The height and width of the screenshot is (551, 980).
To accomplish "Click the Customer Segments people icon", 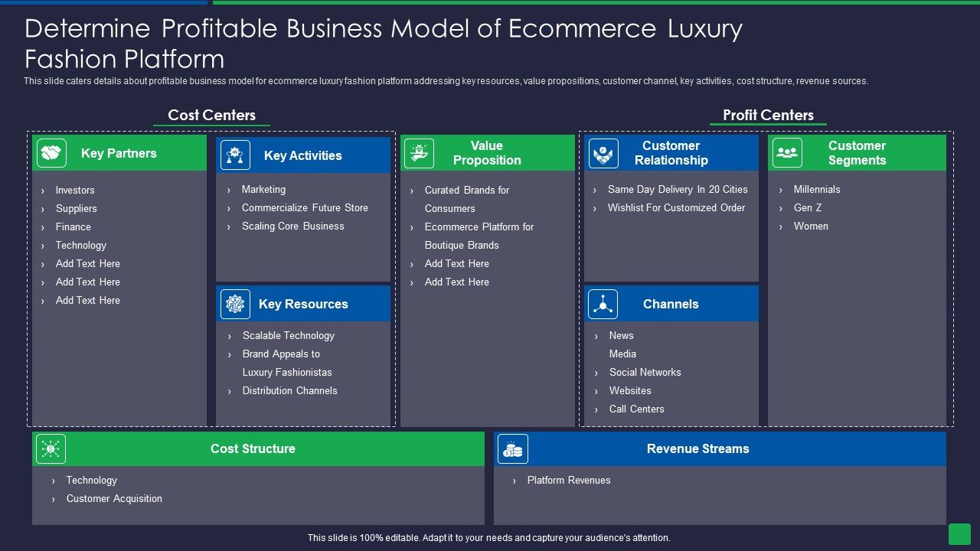I will 787,153.
